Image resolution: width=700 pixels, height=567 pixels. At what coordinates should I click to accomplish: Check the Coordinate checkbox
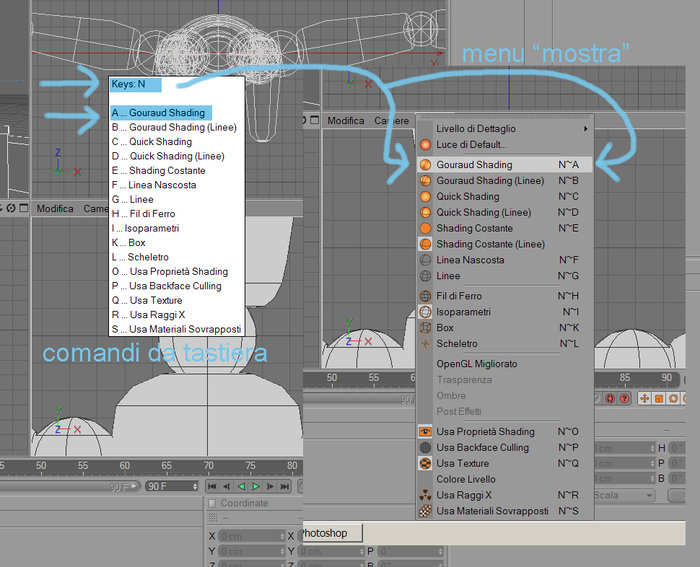pyautogui.click(x=212, y=503)
